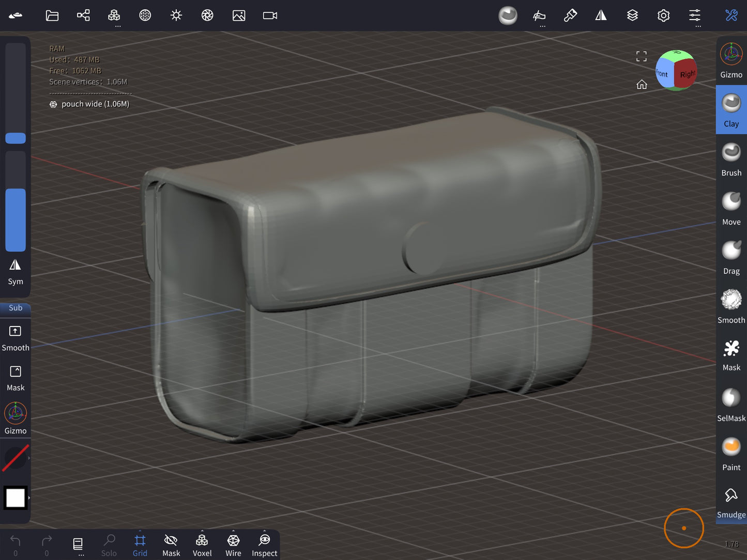Viewport: 747px width, 560px height.
Task: Select the Mask tool in right panel
Action: click(731, 355)
